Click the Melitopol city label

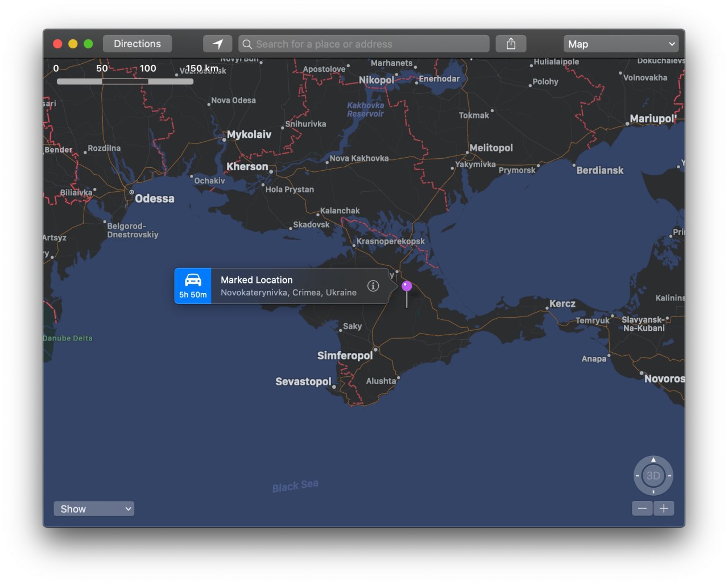pyautogui.click(x=491, y=148)
